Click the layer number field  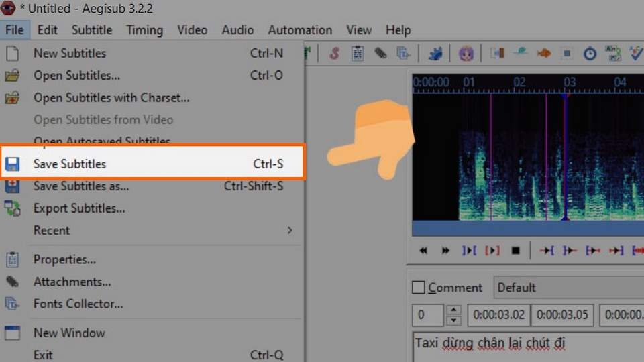428,315
